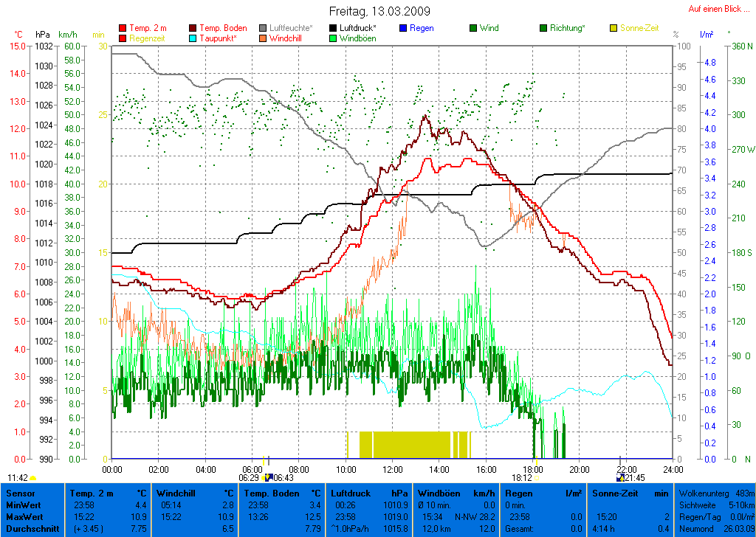Click the chart title 'Freitag, 13.03.2009'
Image resolution: width=756 pixels, height=537 pixels.
click(x=379, y=12)
